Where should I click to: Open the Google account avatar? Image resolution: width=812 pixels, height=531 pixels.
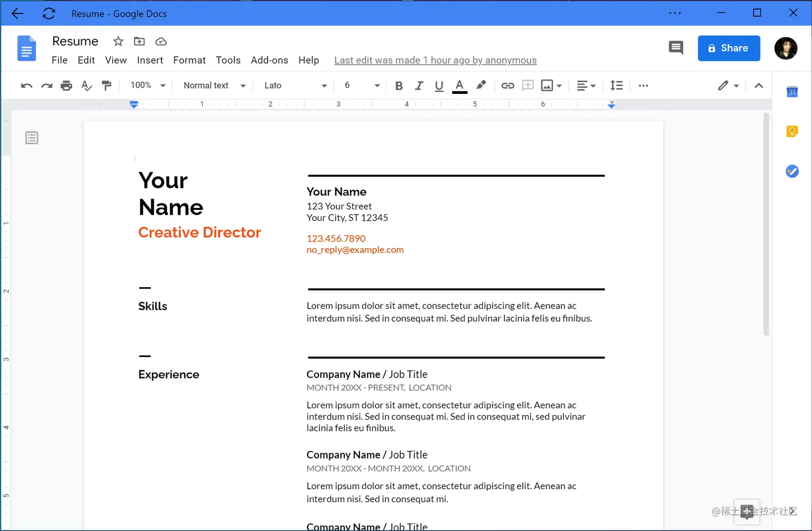click(x=786, y=48)
